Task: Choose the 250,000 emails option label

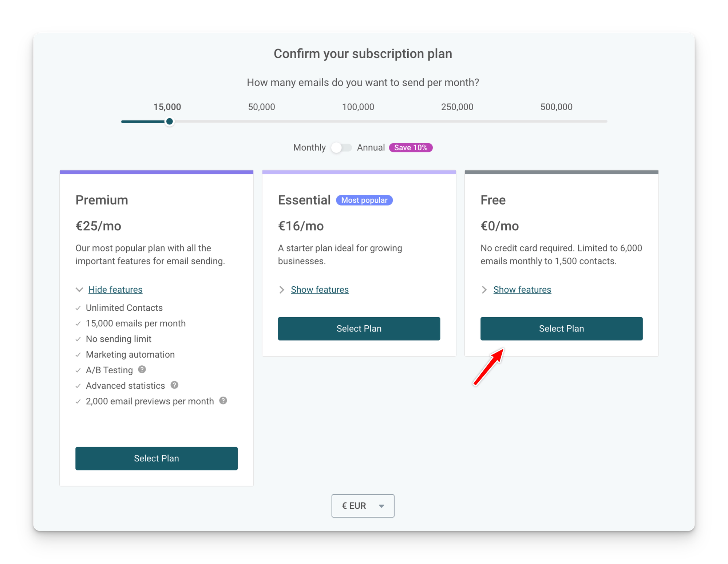Action: pos(457,107)
